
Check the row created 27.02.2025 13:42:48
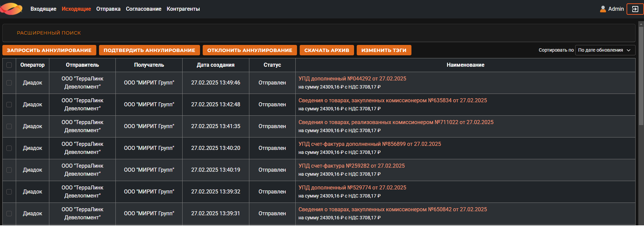click(x=9, y=105)
